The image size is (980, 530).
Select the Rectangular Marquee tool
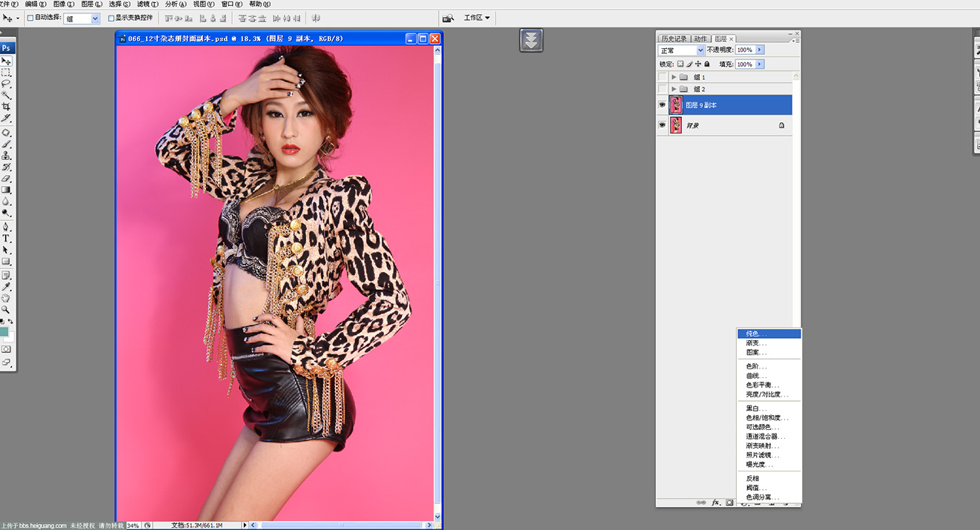(6, 73)
